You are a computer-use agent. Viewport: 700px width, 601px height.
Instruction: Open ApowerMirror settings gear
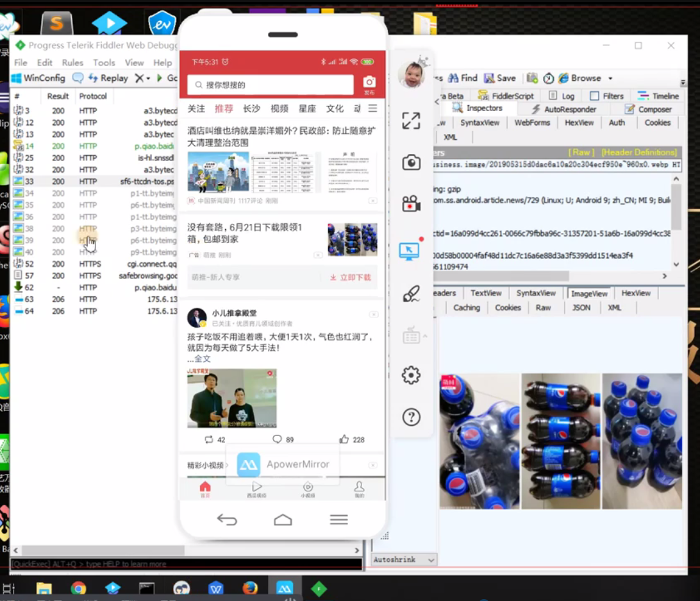pyautogui.click(x=411, y=375)
